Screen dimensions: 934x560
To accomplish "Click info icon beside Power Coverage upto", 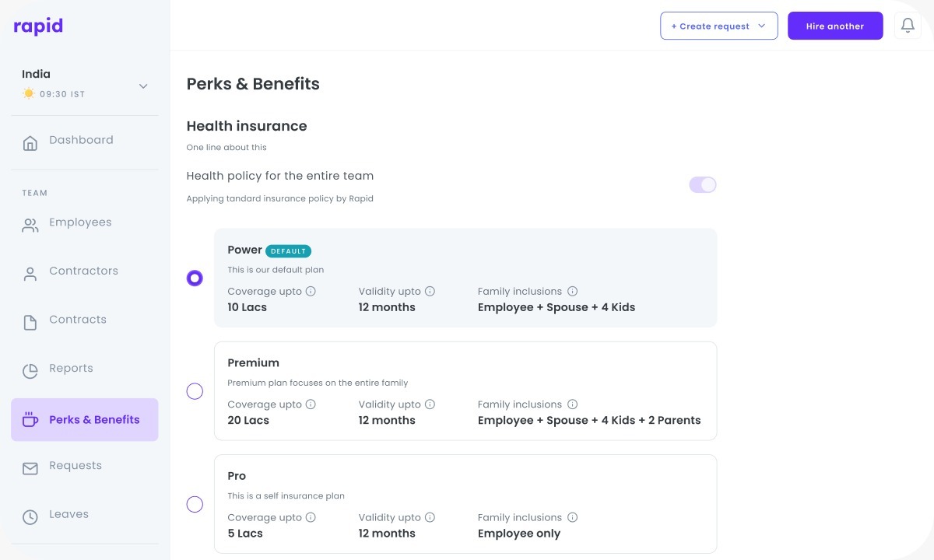I will point(311,292).
